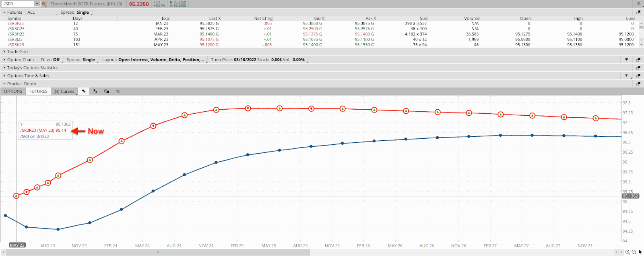Viewport: 644px width, 256px height.
Task: Click the up-down arrows icon beside Curves
Action: click(x=84, y=92)
